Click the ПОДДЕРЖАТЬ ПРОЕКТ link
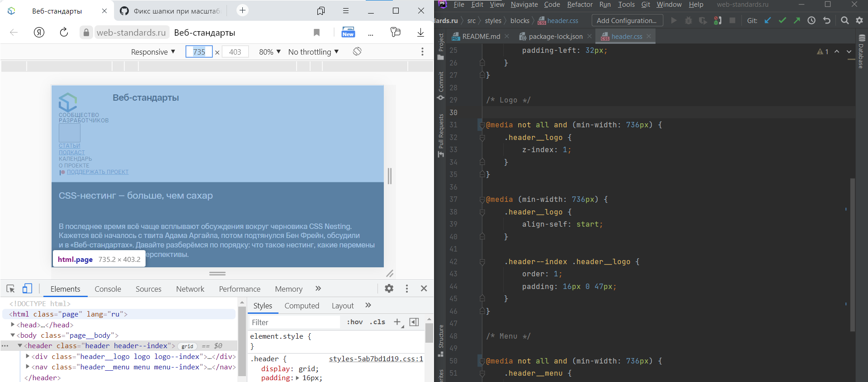The height and width of the screenshot is (382, 868). [98, 172]
